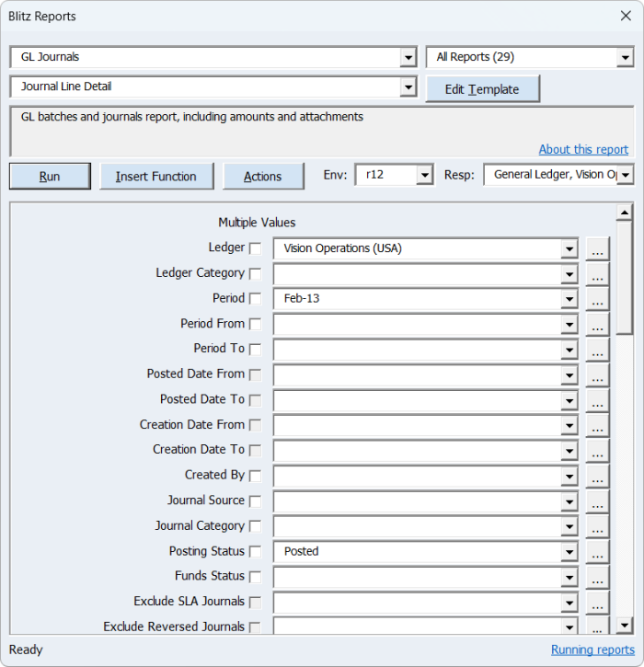
Task: Click the Edit Template button
Action: click(x=482, y=89)
